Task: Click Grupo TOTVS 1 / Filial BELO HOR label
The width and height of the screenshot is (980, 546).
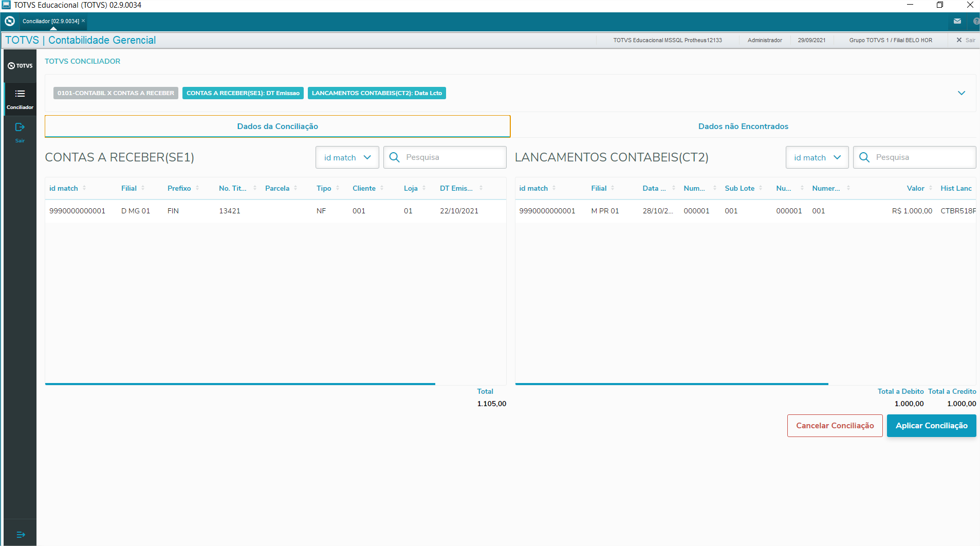Action: (891, 40)
